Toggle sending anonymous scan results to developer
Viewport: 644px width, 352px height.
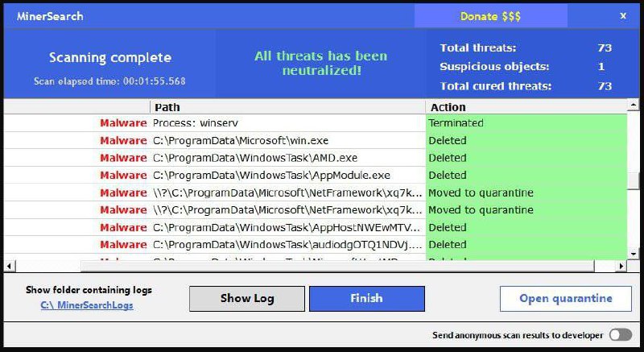(x=620, y=335)
